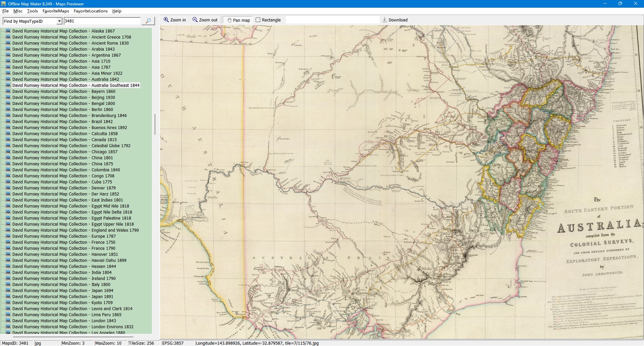Click the map list horizontal scrollbar
644x346 pixels.
(x=72, y=336)
